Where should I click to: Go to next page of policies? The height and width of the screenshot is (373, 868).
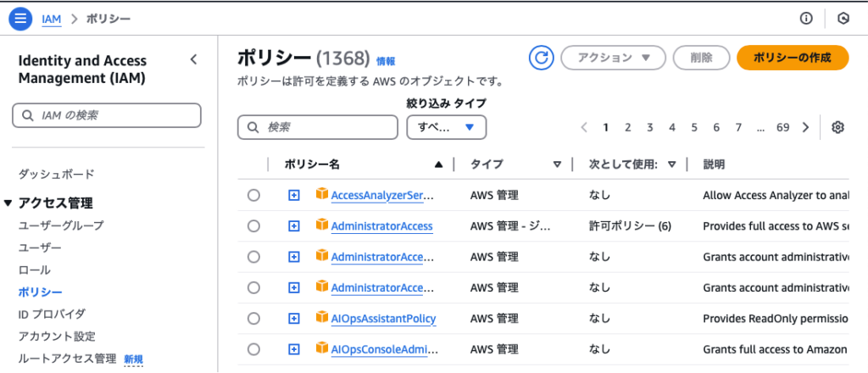point(805,127)
